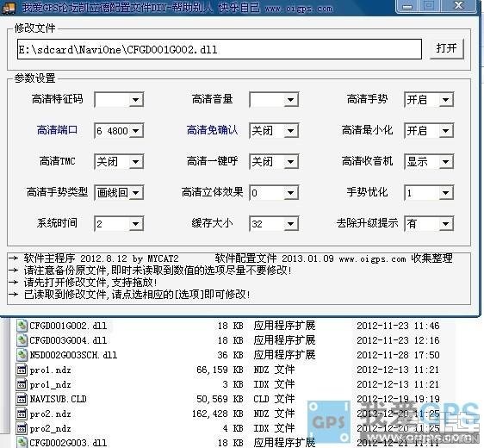Click the 打开 button
484x448 pixels.
[447, 48]
